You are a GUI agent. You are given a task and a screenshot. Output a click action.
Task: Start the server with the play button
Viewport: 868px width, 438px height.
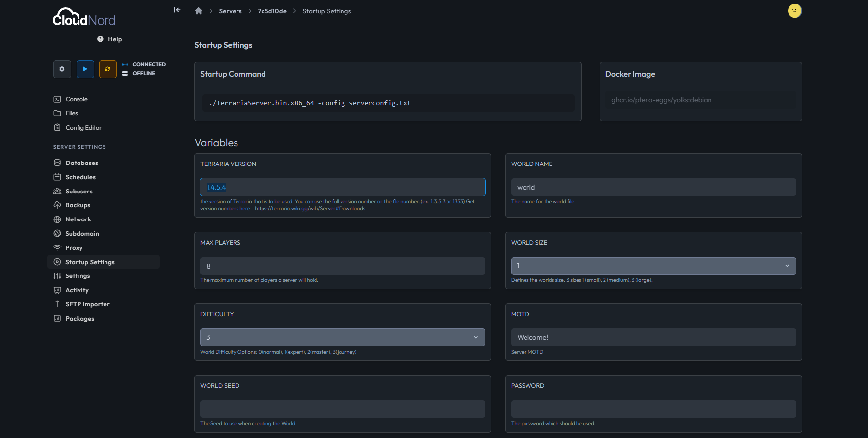click(x=85, y=69)
